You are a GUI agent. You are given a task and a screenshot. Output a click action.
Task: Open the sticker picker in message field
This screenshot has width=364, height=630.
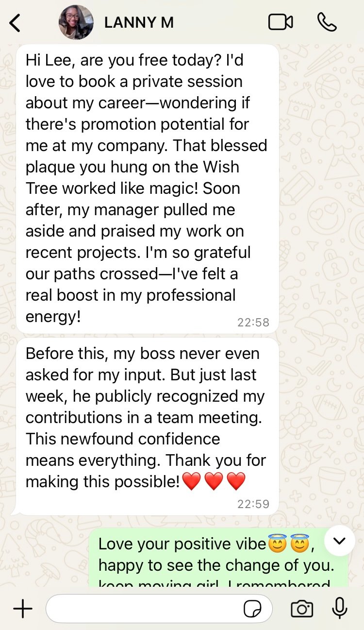[252, 609]
